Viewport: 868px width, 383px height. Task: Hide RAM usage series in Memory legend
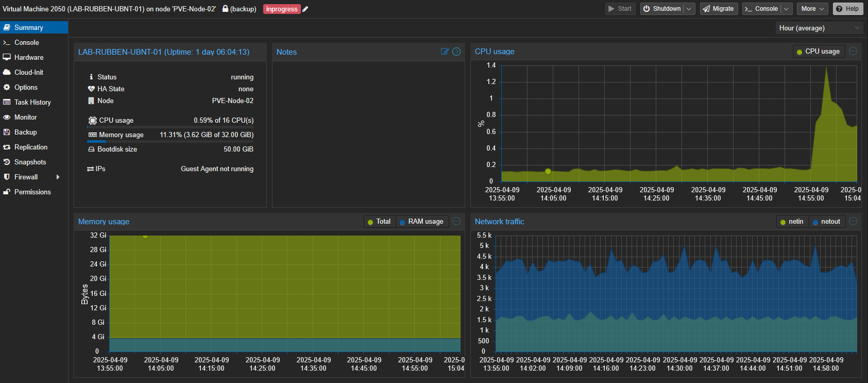point(422,222)
